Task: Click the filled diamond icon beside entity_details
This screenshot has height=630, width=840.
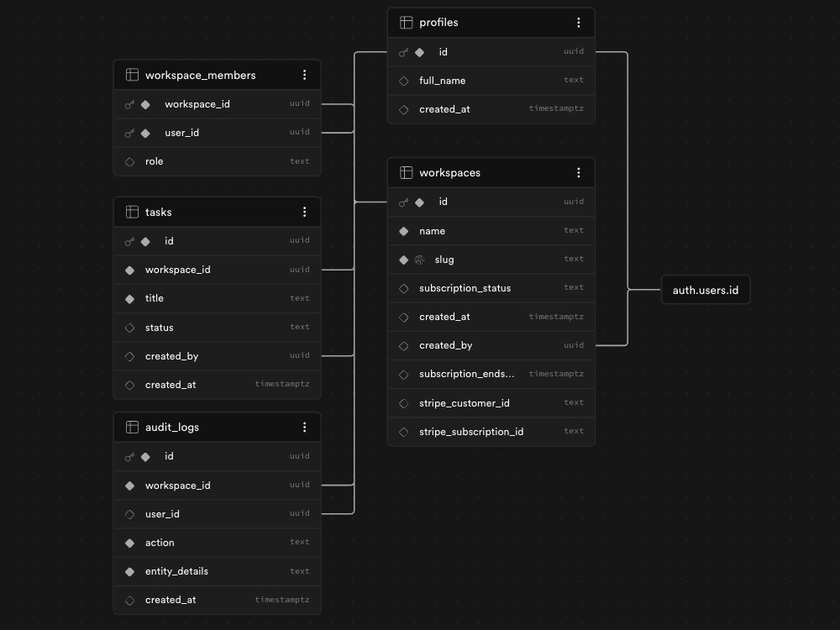Action: click(129, 571)
